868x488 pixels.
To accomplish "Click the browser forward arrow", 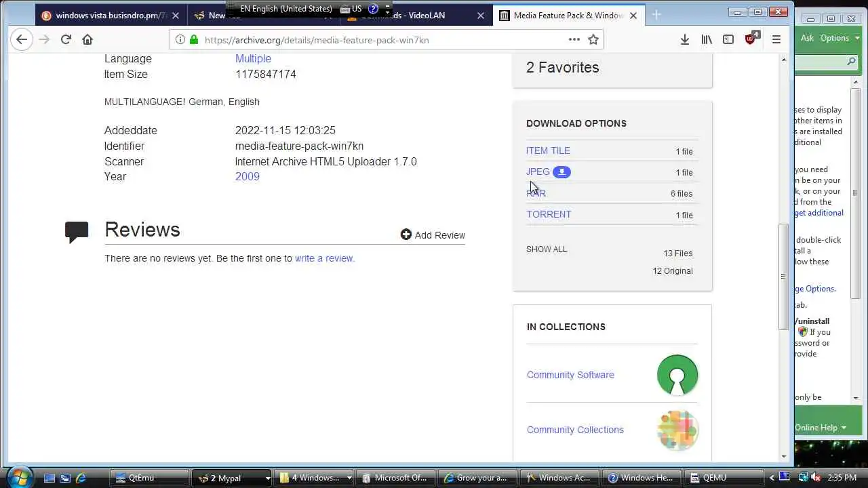I will click(44, 40).
